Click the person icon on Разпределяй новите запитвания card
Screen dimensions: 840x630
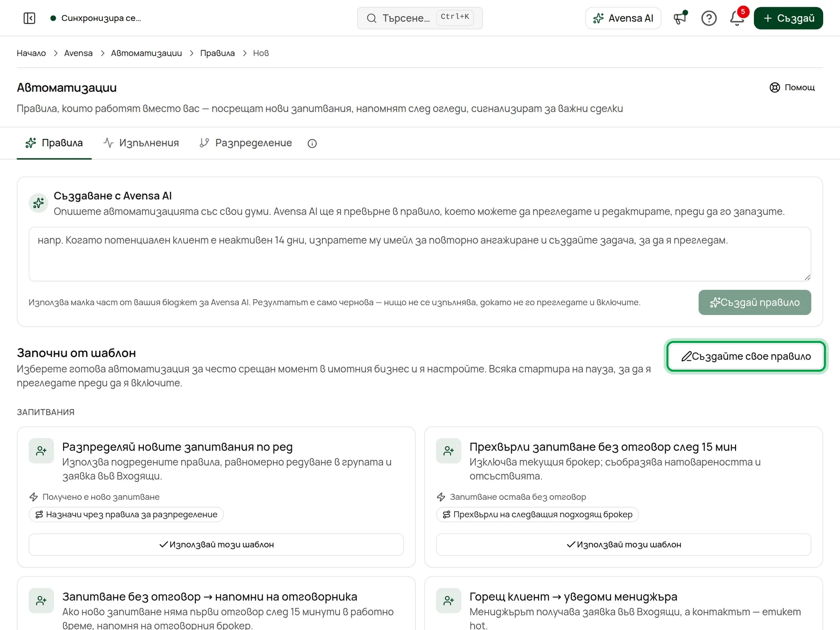(x=41, y=451)
